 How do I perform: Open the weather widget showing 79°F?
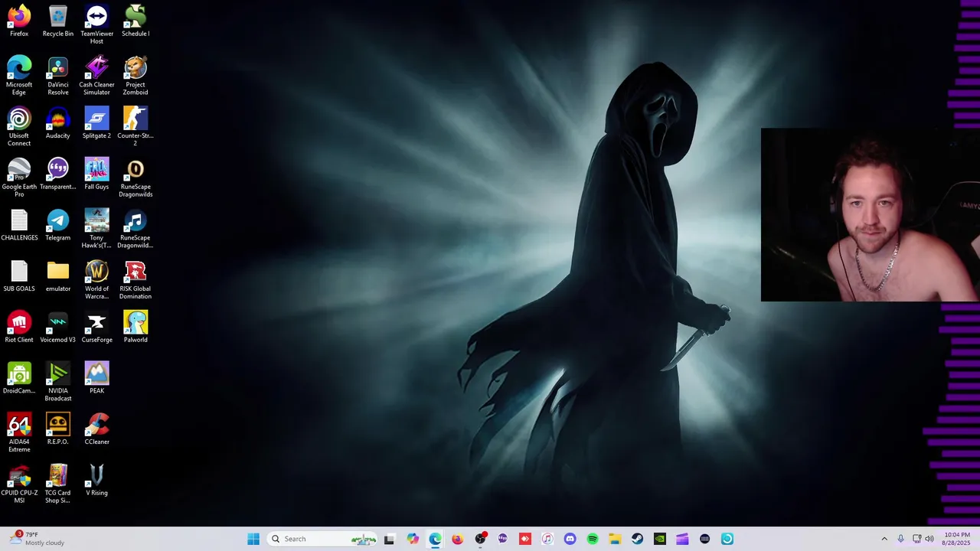[37, 539]
